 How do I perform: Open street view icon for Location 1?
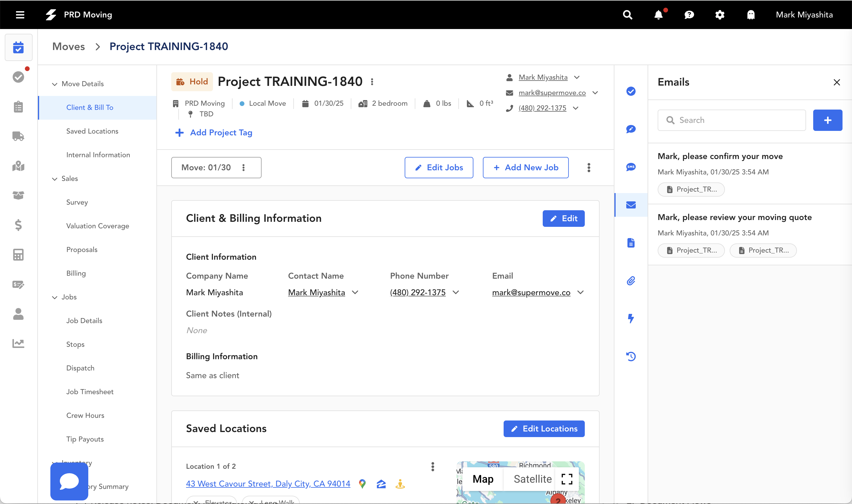pos(400,484)
